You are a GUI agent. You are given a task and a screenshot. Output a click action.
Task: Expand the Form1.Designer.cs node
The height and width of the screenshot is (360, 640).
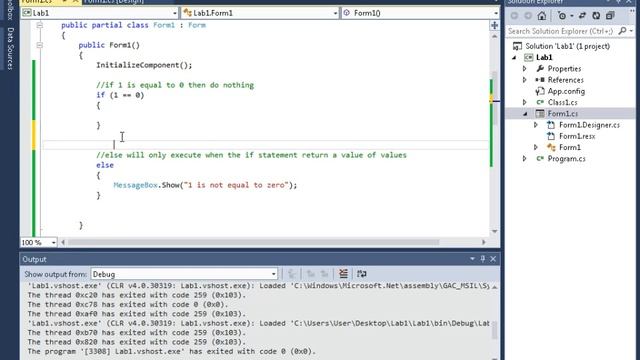536,125
